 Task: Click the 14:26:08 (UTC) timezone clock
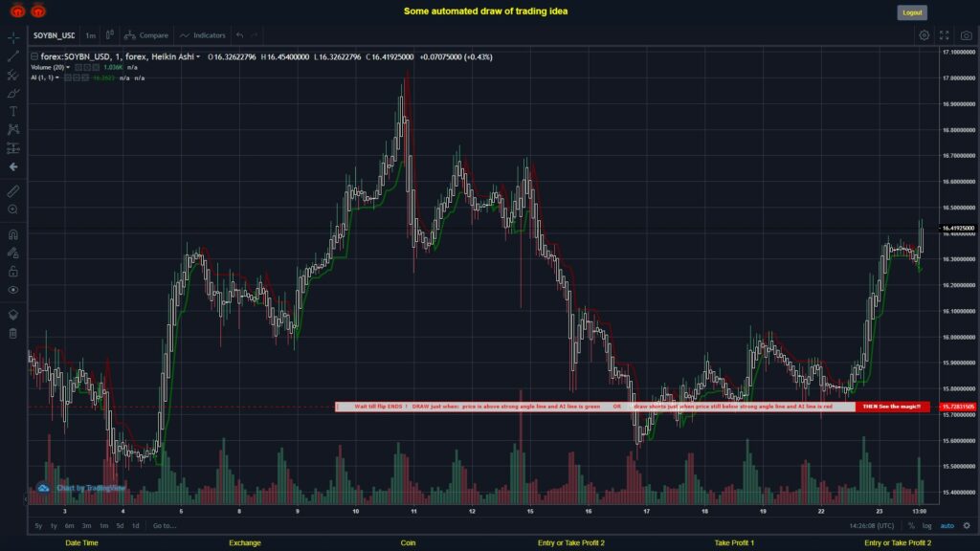pos(871,526)
